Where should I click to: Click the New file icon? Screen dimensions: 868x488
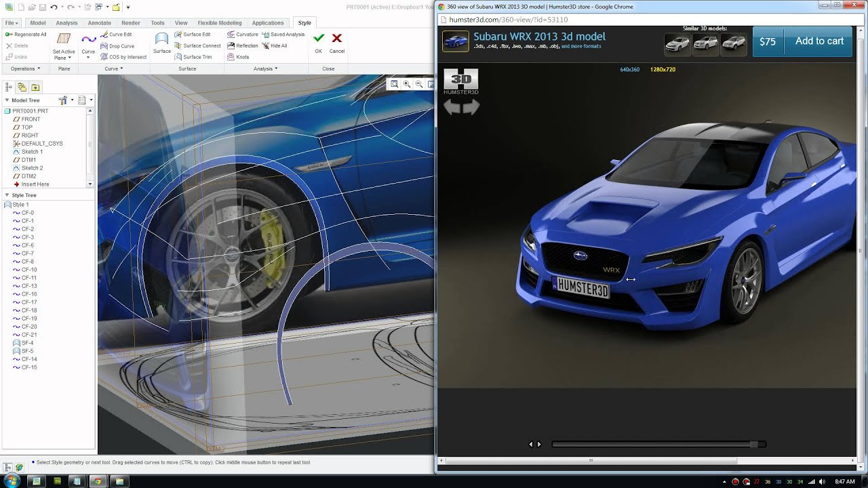click(x=22, y=7)
